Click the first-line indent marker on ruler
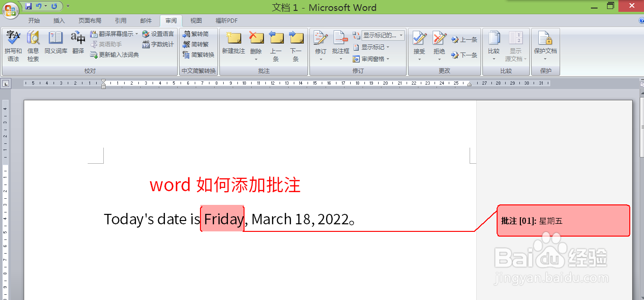 (x=103, y=81)
